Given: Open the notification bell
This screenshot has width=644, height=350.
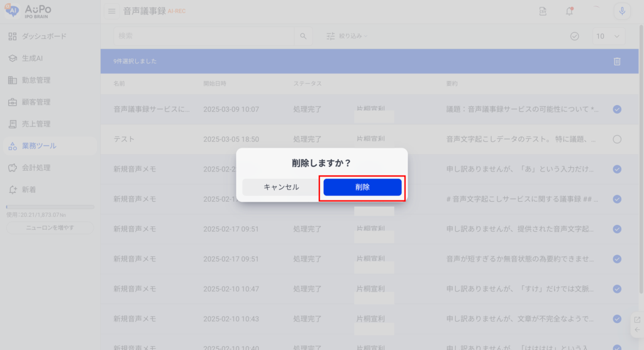Looking at the screenshot, I should [x=569, y=11].
